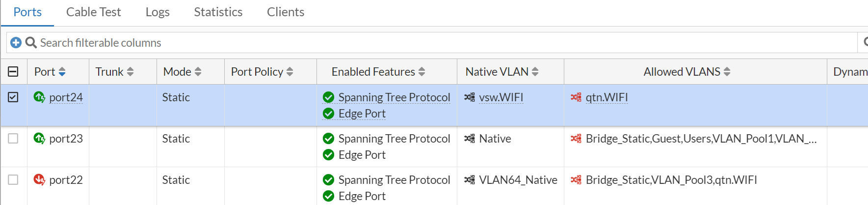The image size is (868, 205).
Task: Select the port23 row checkbox
Action: [13, 139]
